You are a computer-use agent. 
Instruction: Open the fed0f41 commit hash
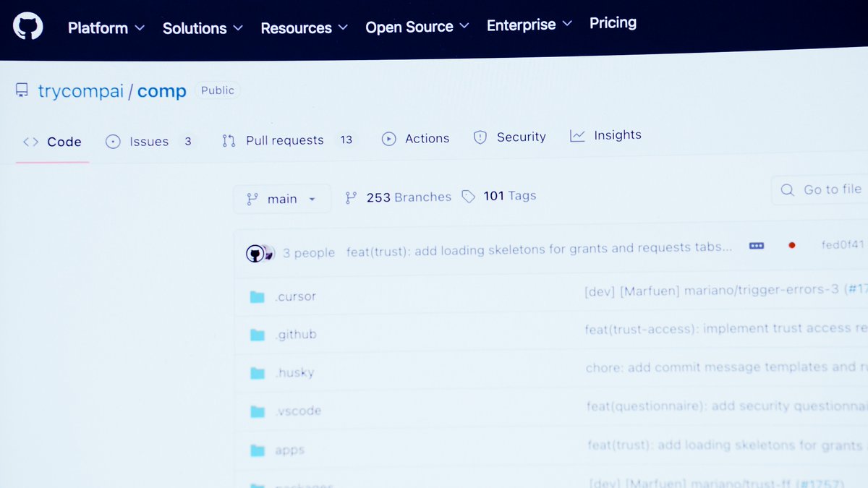click(x=843, y=244)
